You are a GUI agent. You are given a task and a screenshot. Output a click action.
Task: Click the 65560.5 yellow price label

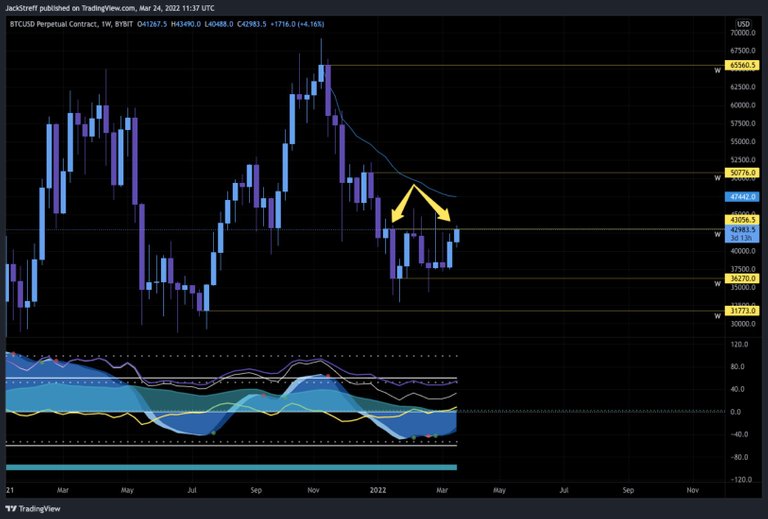pos(742,65)
